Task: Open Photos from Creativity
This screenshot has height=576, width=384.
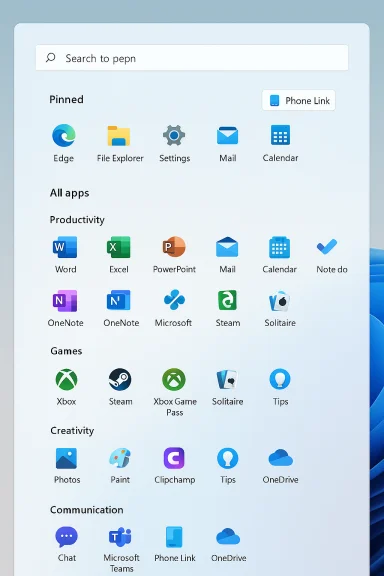Action: [x=67, y=465]
